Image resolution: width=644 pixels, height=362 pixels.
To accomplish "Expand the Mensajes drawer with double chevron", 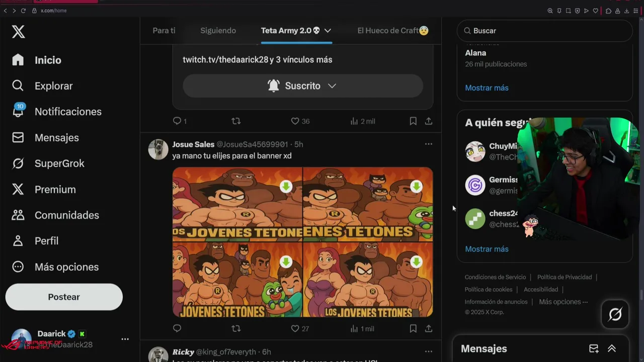I will pos(612,348).
